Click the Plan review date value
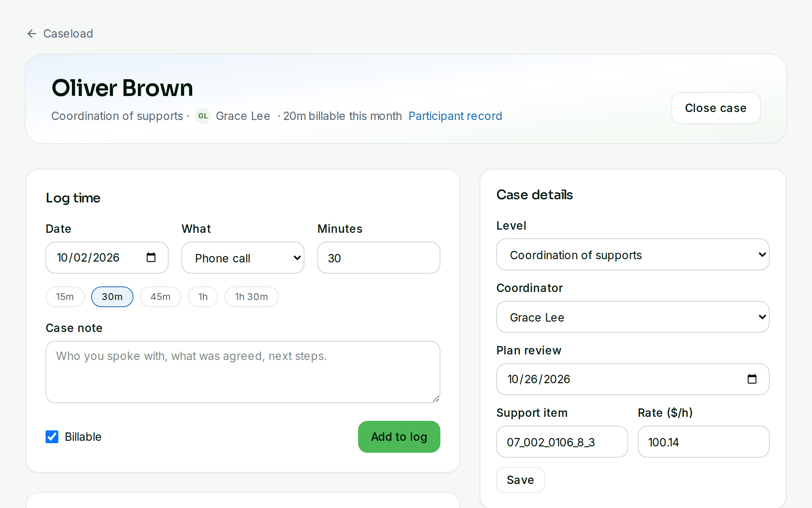This screenshot has height=508, width=812. point(539,379)
